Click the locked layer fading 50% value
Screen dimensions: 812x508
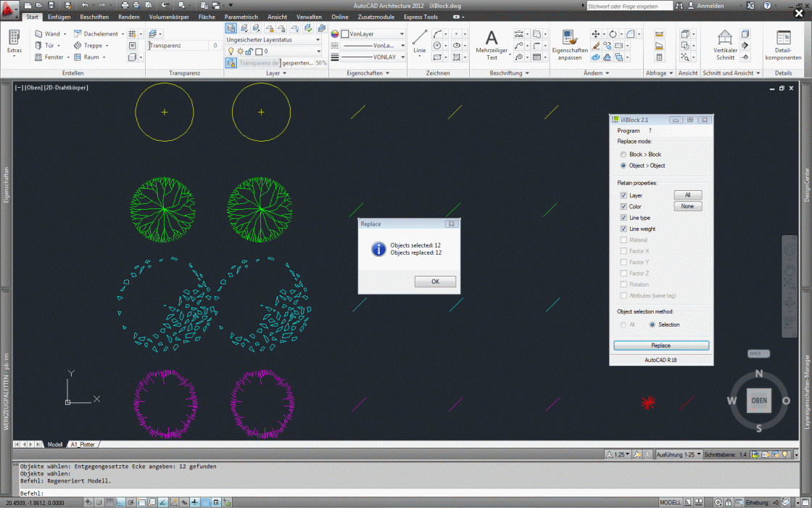[321, 62]
